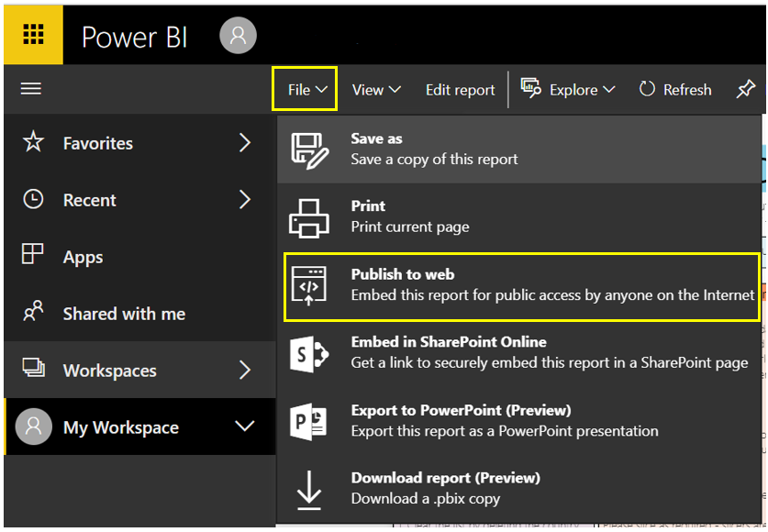Click the Edit report button
The width and height of the screenshot is (768, 532).
(x=460, y=90)
